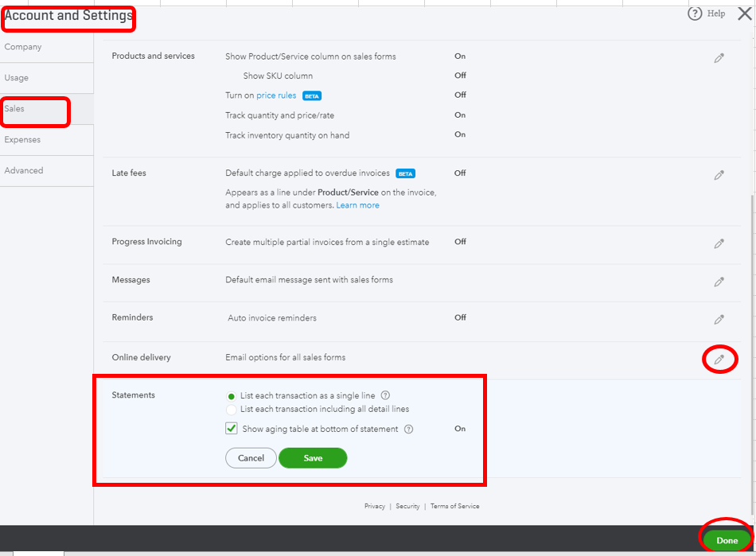Image resolution: width=756 pixels, height=556 pixels.
Task: Click the green Done button
Action: [x=727, y=541]
